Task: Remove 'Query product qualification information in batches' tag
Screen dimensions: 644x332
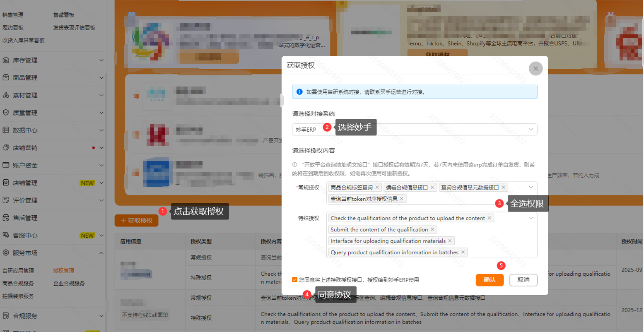Action: click(x=463, y=253)
